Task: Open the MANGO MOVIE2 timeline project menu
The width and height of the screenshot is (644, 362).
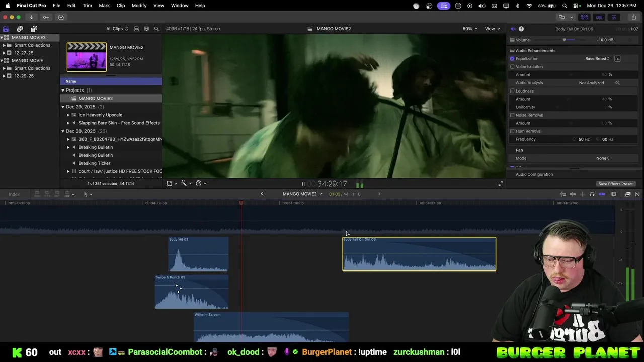Action: point(302,194)
